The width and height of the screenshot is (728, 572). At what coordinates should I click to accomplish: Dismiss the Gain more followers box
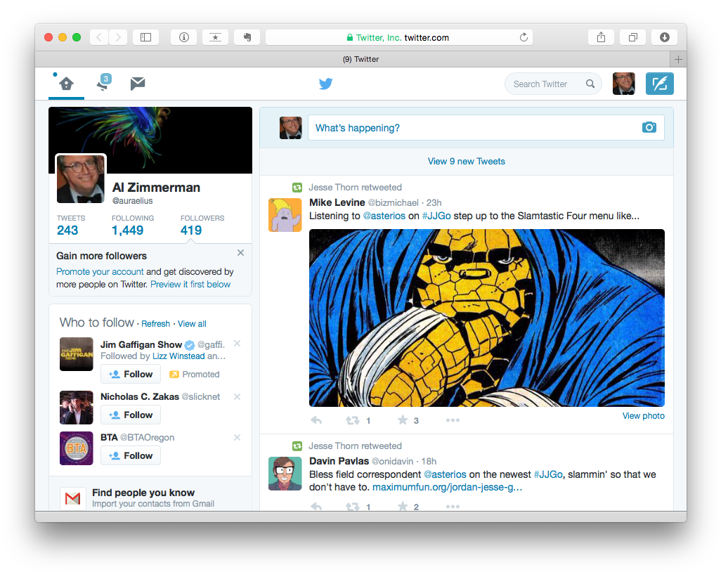pyautogui.click(x=240, y=252)
